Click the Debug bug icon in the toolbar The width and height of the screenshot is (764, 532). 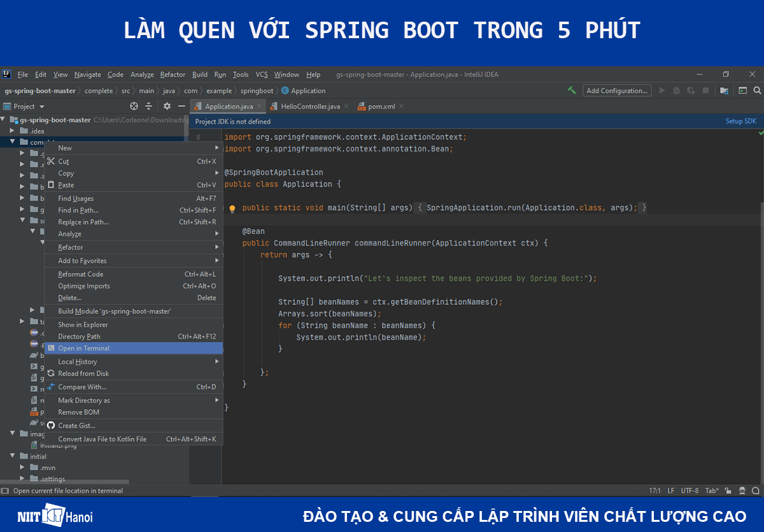point(677,90)
